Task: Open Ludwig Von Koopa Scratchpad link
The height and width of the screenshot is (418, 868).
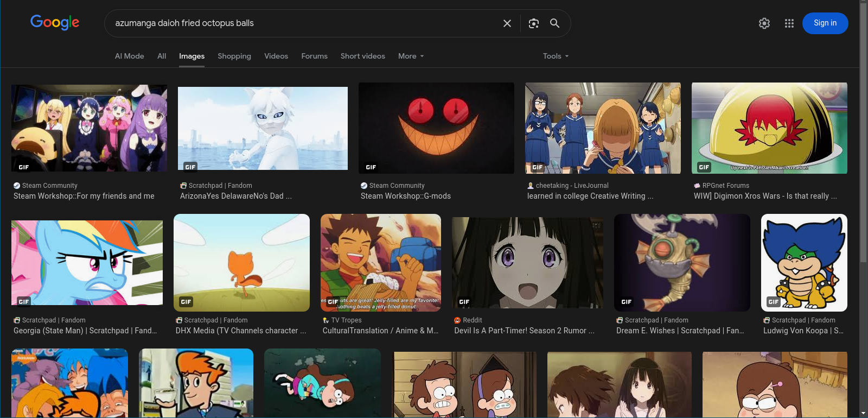Action: [x=803, y=331]
